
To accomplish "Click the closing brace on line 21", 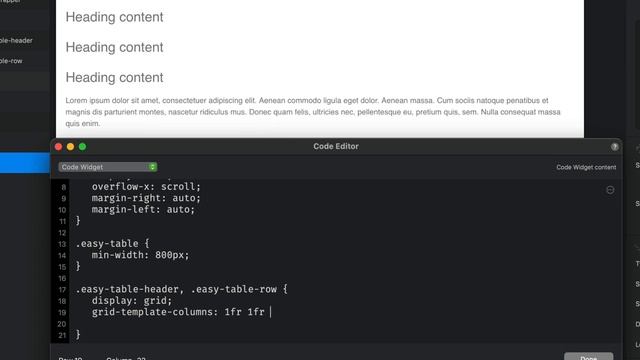I will 78,335.
